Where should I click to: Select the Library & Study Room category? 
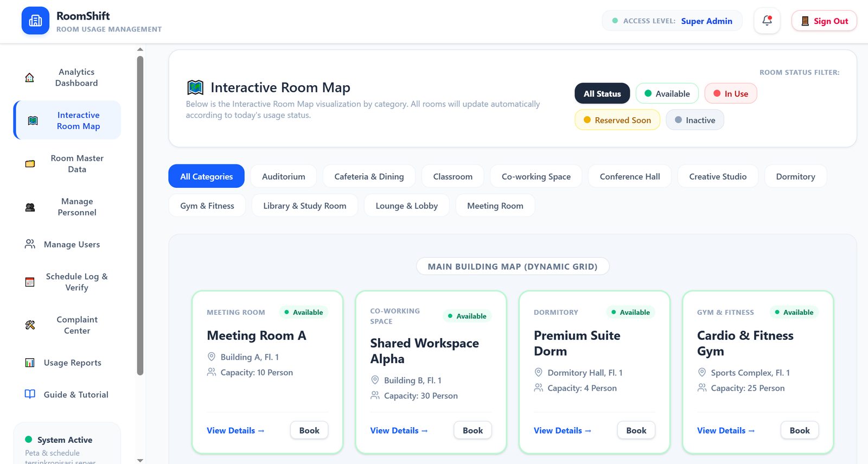point(304,206)
